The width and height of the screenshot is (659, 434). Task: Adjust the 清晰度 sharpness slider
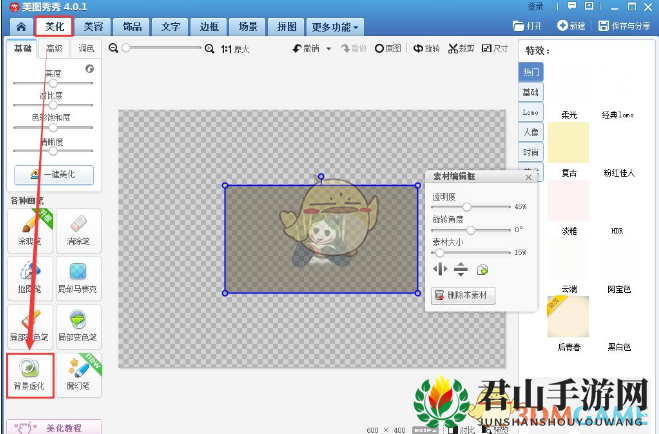tap(53, 150)
